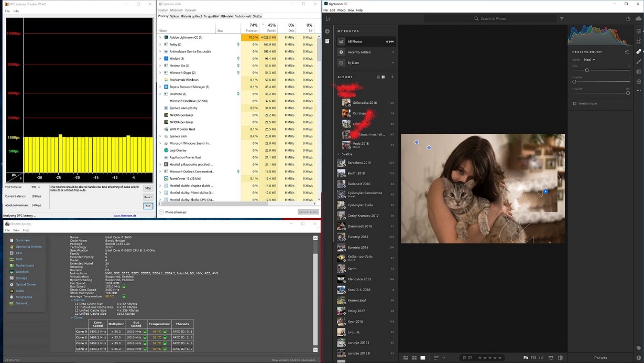
Task: Click the Add Photos plus icon in Lightroom
Action: pos(328,31)
